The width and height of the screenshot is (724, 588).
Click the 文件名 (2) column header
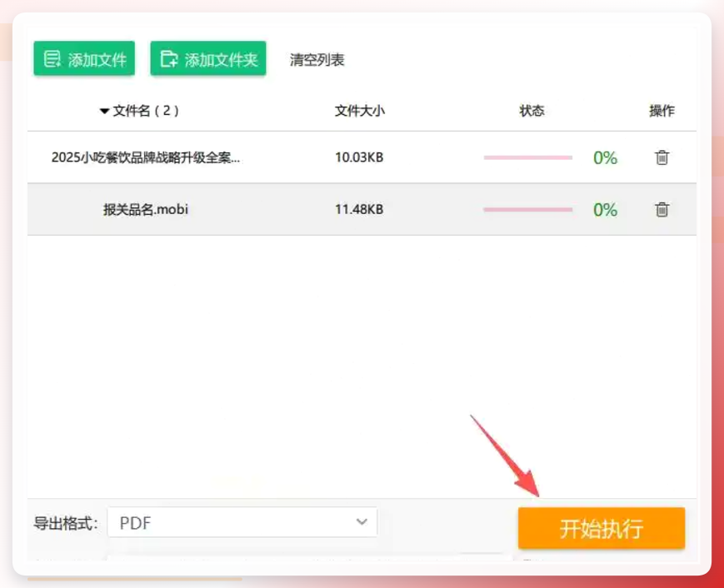tap(146, 111)
